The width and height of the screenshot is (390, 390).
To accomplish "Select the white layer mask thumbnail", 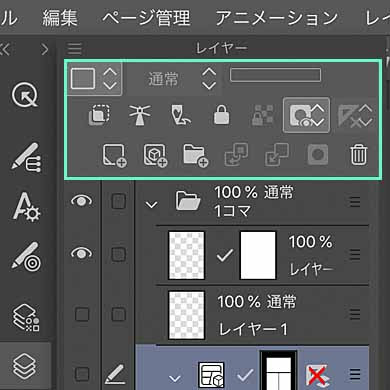I will tap(258, 255).
